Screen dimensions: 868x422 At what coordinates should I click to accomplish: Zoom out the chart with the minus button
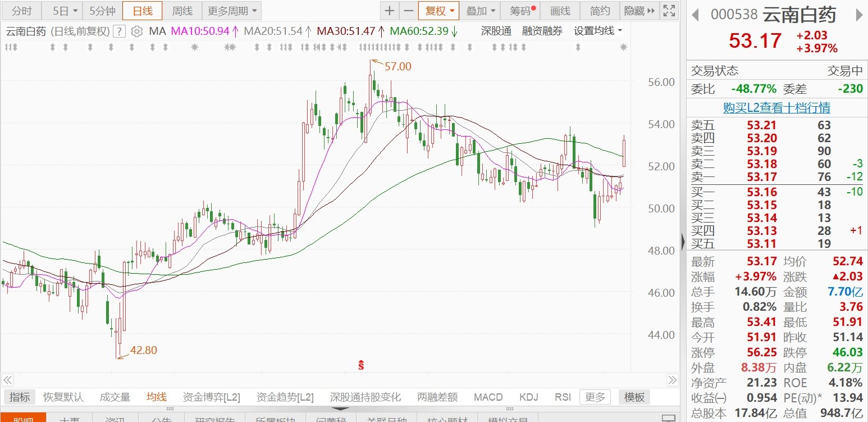tap(408, 11)
